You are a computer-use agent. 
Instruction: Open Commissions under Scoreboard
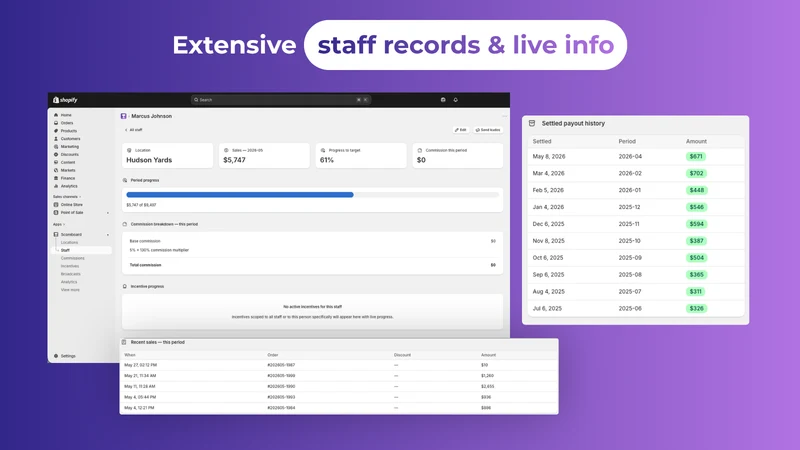(72, 258)
